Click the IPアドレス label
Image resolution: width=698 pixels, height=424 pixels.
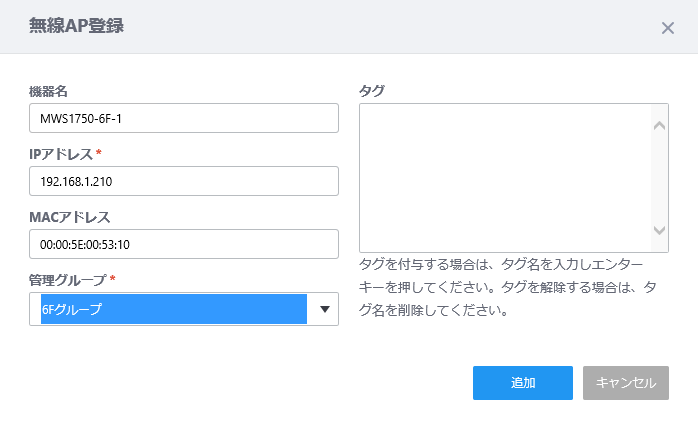pyautogui.click(x=61, y=154)
